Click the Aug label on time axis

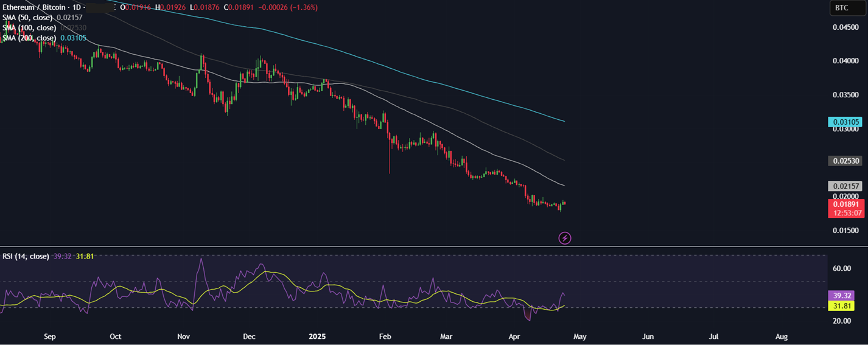[782, 336]
